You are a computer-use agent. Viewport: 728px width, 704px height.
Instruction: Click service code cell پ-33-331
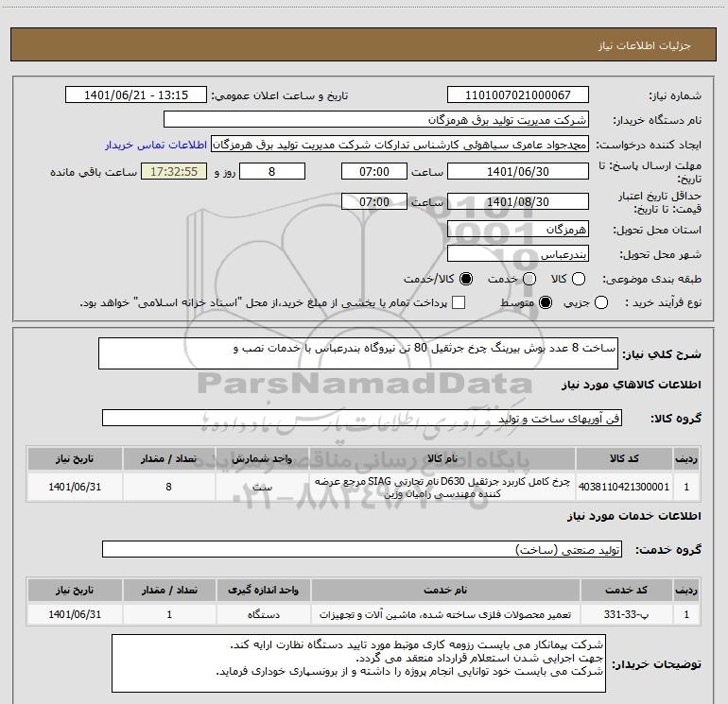[x=626, y=614]
